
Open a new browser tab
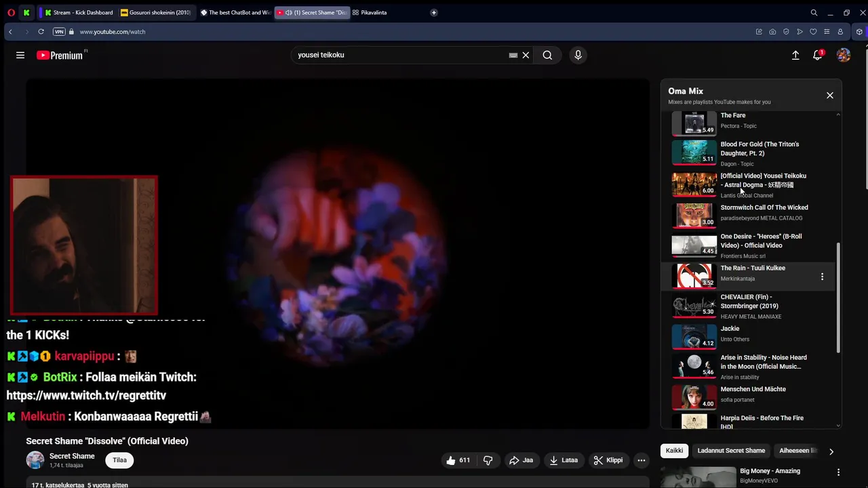pyautogui.click(x=434, y=12)
